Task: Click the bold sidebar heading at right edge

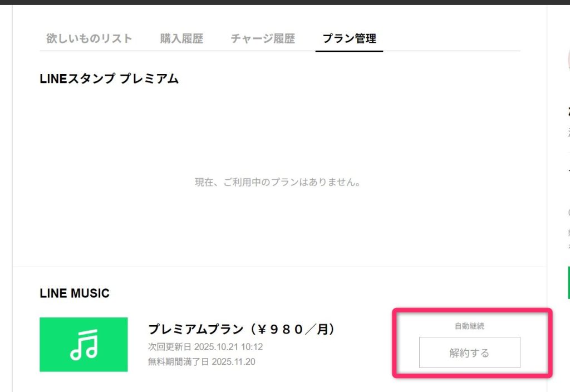Action: (x=568, y=111)
